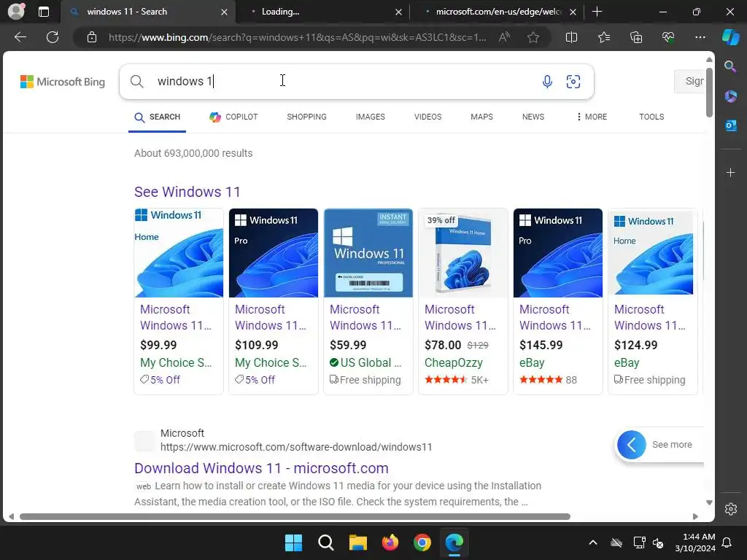Search using an image via camera icon
The image size is (747, 560).
573,82
